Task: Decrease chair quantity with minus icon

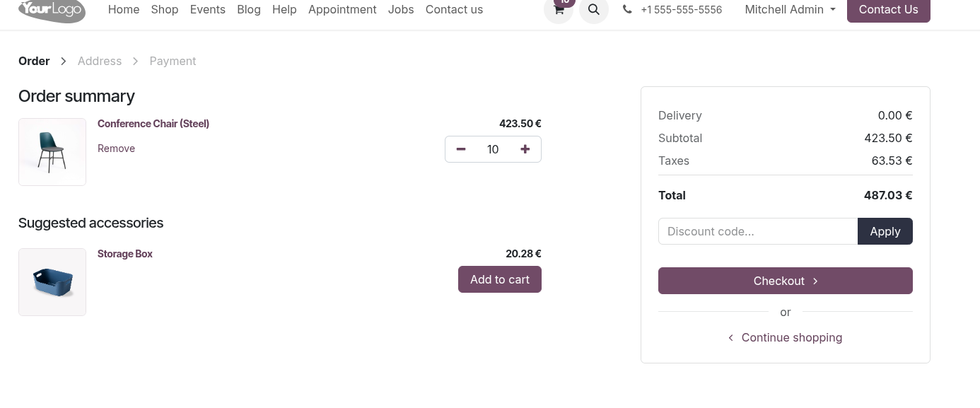Action: [461, 149]
